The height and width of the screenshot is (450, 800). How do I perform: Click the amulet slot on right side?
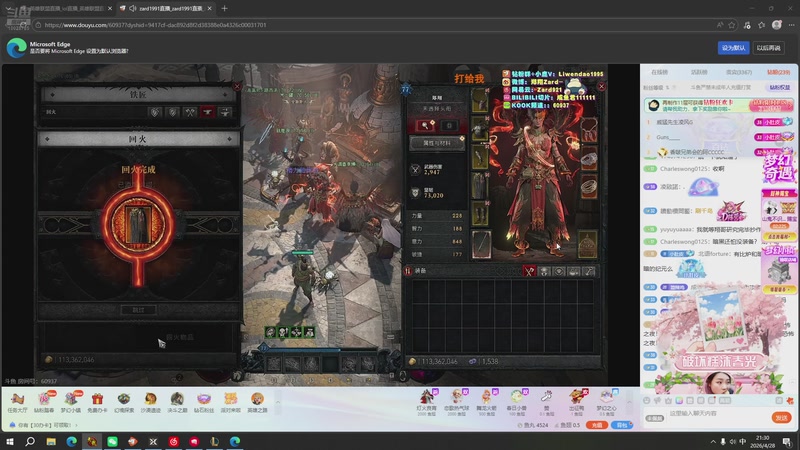(x=588, y=131)
